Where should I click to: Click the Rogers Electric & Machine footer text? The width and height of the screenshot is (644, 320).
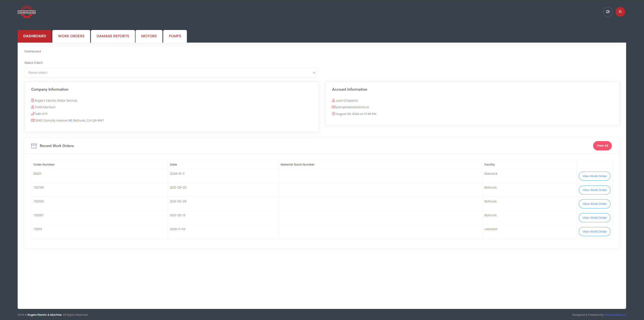[x=45, y=315]
